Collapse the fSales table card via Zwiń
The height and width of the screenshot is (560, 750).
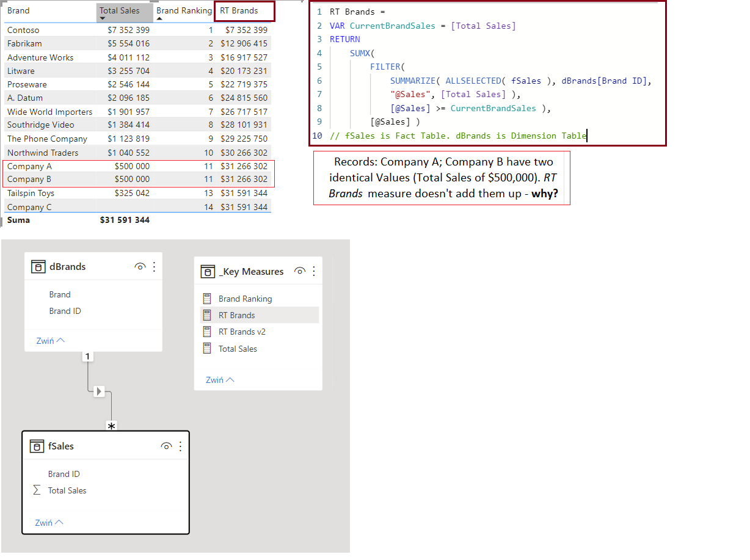[x=49, y=523]
